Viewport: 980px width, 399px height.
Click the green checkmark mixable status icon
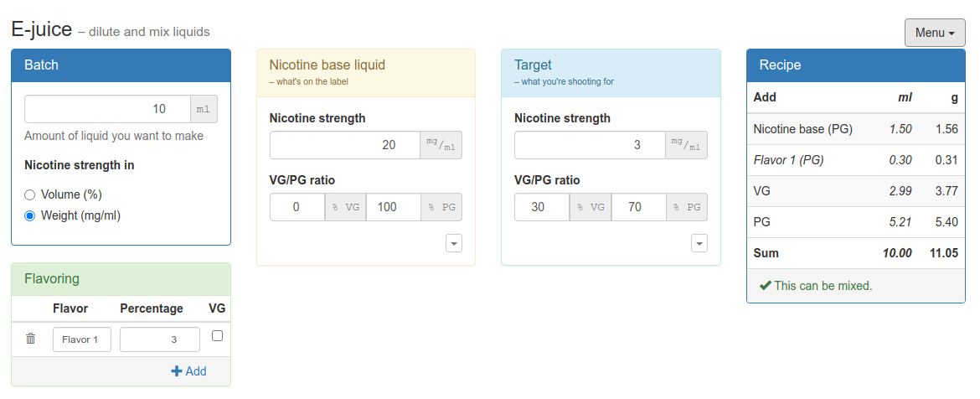coord(765,286)
